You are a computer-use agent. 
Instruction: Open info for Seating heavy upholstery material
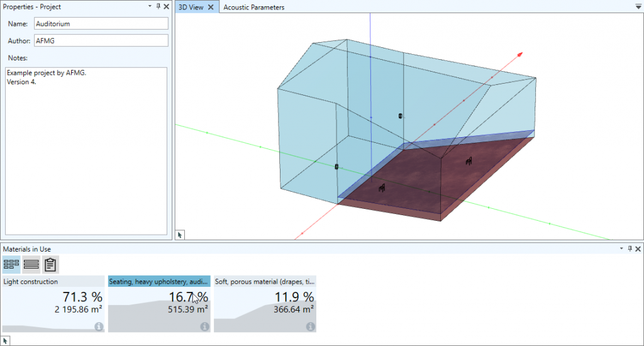204,326
